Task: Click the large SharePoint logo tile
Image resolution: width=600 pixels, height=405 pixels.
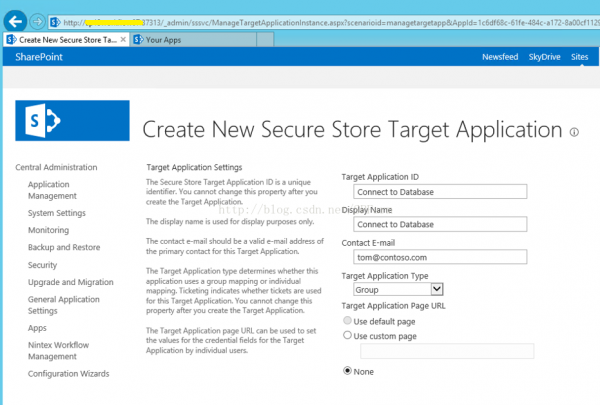Action: pyautogui.click(x=72, y=121)
